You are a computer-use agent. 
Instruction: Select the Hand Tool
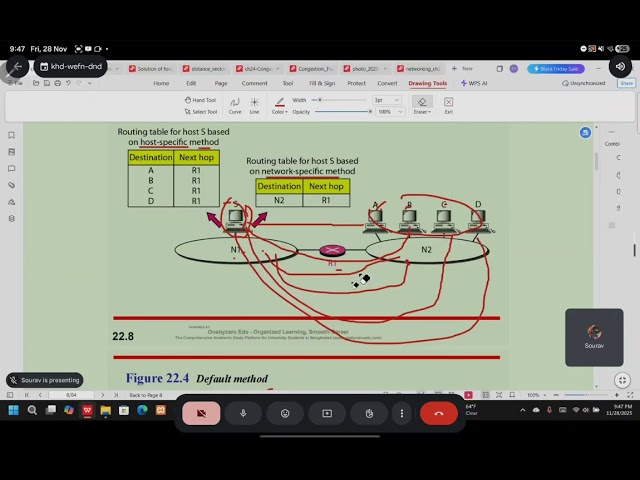click(x=200, y=100)
